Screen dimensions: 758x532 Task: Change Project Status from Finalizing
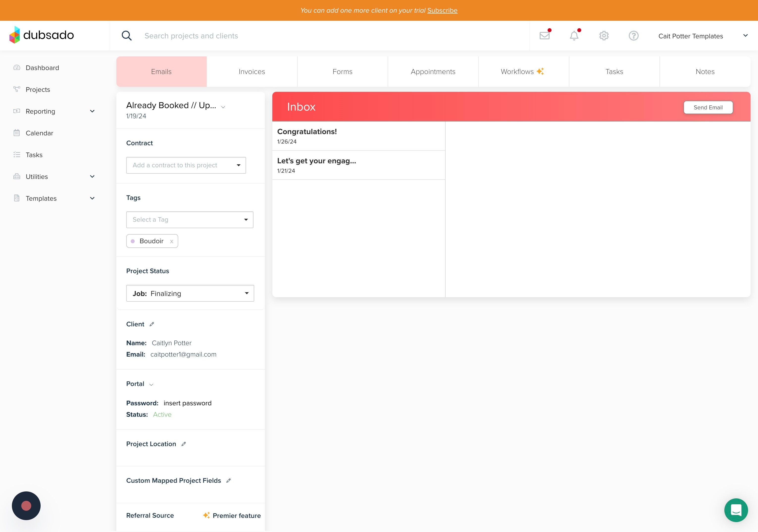pyautogui.click(x=190, y=293)
